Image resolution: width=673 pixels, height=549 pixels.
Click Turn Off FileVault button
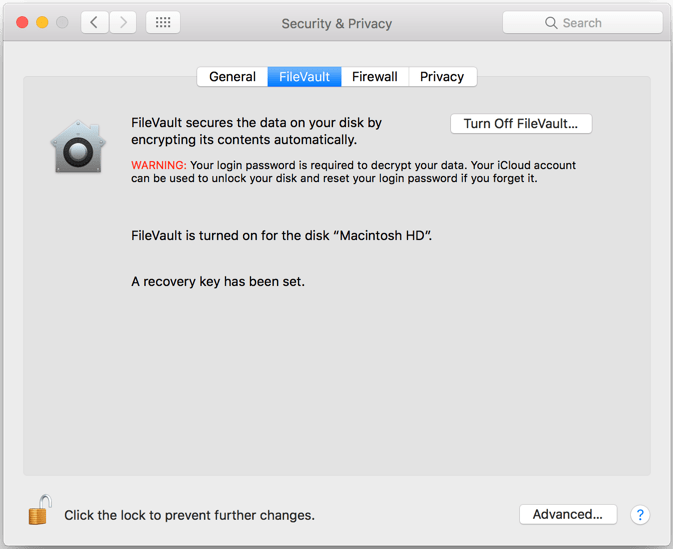point(521,124)
